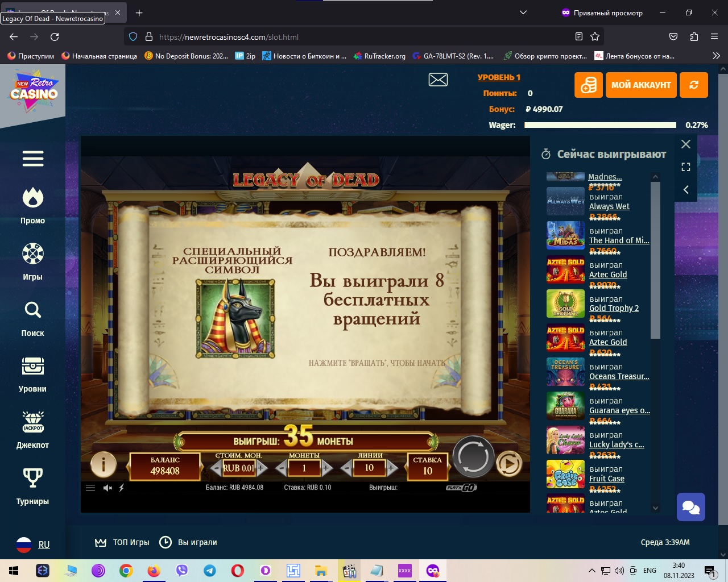Screen dimensions: 728x582
Task: Start autoplay with gold play button
Action: coord(509,464)
